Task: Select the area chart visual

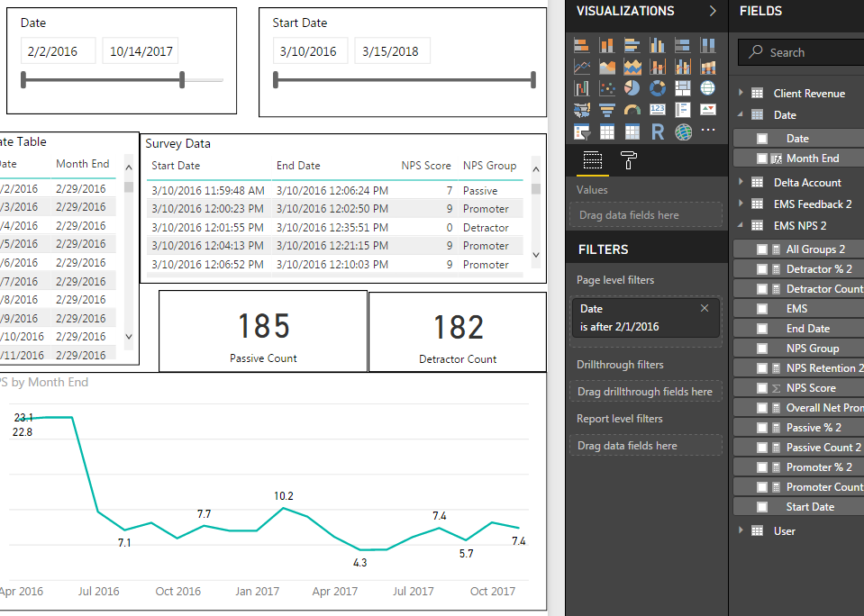Action: tap(606, 67)
